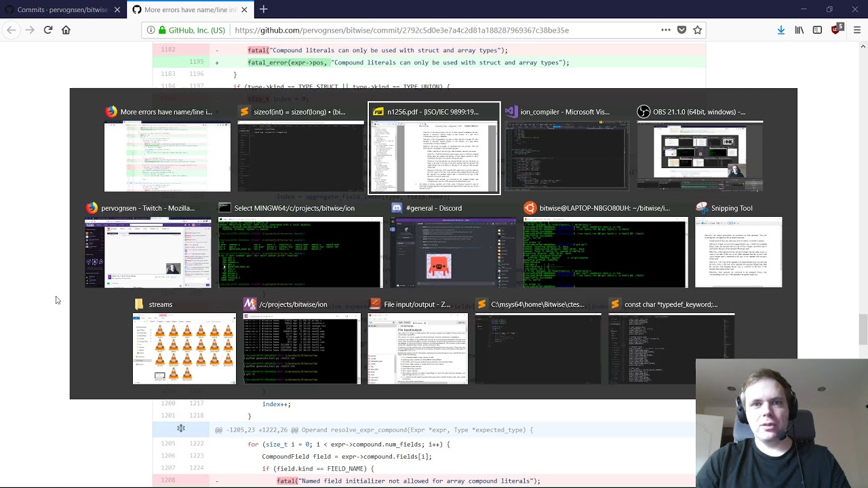Open the Firefox downloads panel
The height and width of the screenshot is (488, 868).
coord(781,30)
